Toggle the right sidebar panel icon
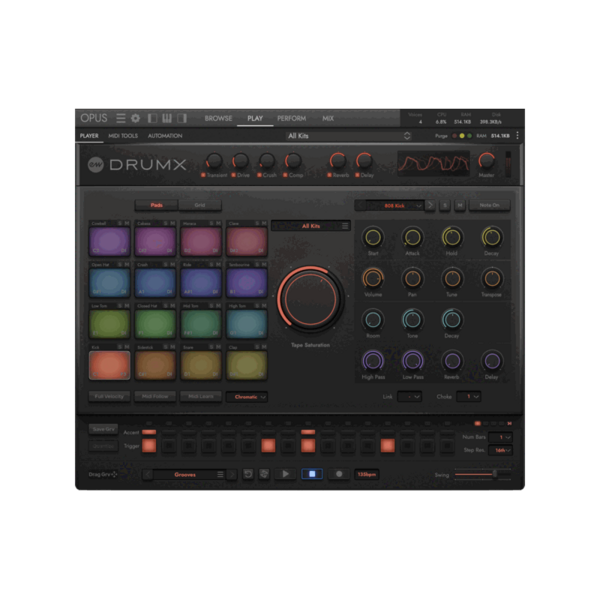Viewport: 600px width, 600px height. [x=182, y=118]
